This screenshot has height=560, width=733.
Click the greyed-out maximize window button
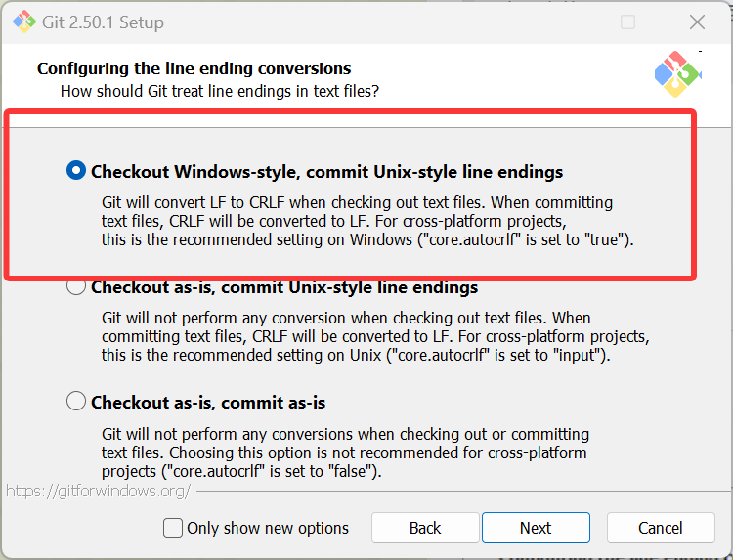(627, 22)
